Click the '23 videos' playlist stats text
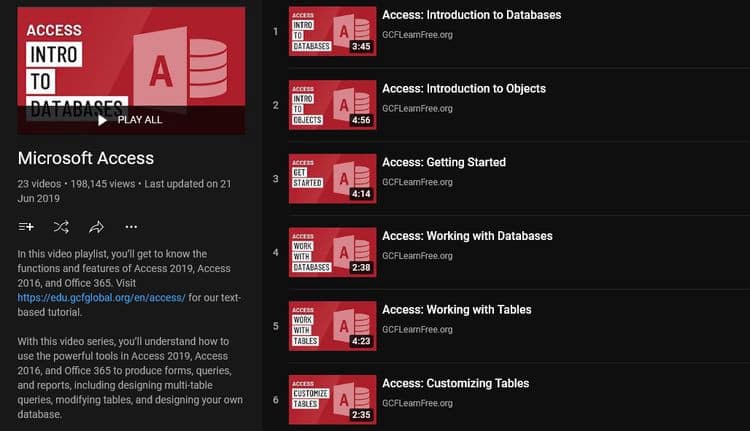The width and height of the screenshot is (750, 431). pyautogui.click(x=40, y=184)
